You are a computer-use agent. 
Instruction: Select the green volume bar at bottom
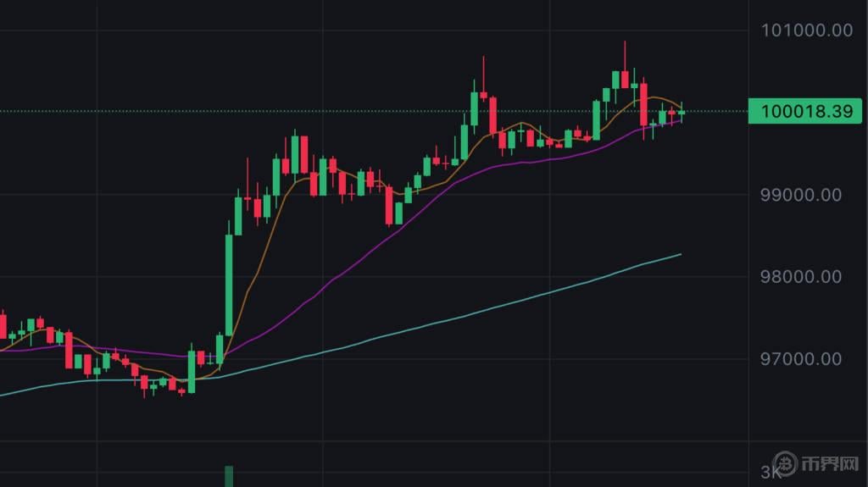pyautogui.click(x=229, y=477)
